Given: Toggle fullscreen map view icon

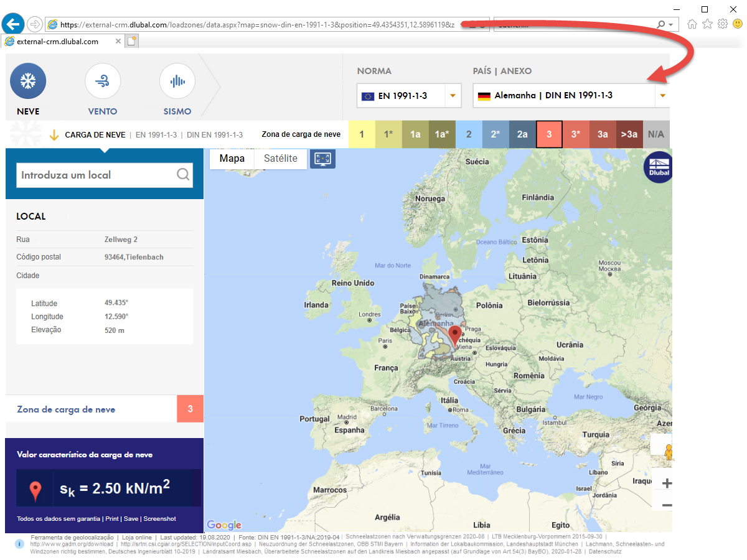Looking at the screenshot, I should pos(322,159).
